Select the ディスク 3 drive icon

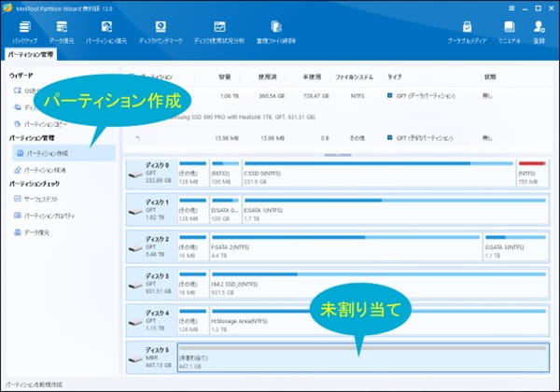tap(135, 286)
